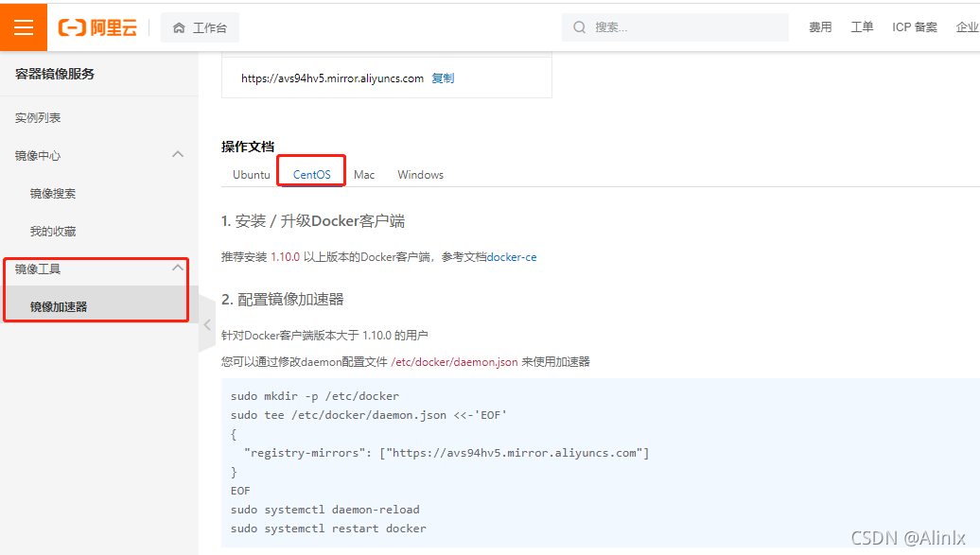Viewport: 980px width, 555px height.
Task: Click the 镜像中心 sidebar label
Action: pos(38,156)
